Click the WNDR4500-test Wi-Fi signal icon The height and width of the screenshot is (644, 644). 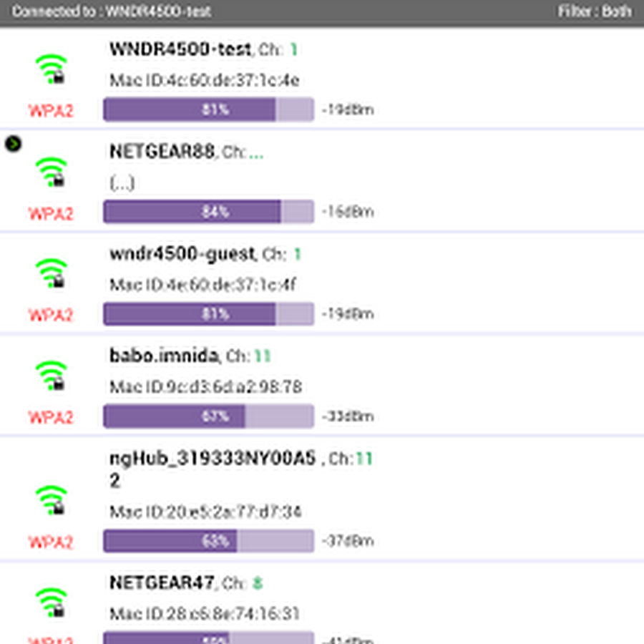[50, 69]
